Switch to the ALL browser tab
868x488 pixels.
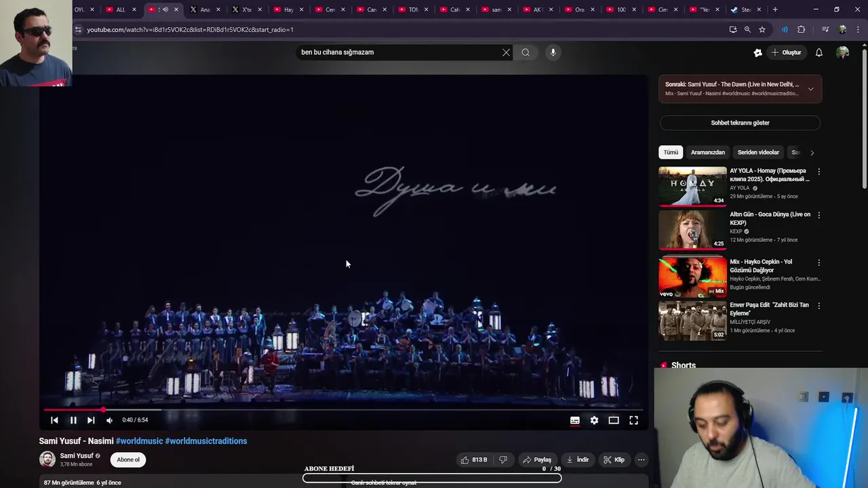[121, 9]
